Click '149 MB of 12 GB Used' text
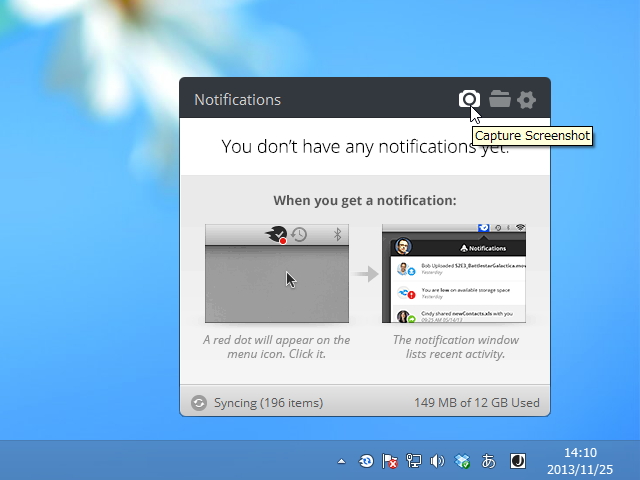 pyautogui.click(x=477, y=403)
